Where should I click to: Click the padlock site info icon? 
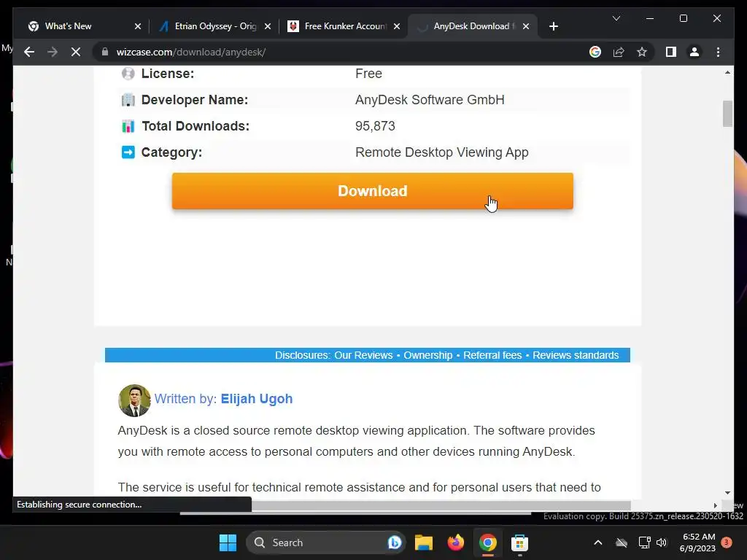pyautogui.click(x=105, y=52)
